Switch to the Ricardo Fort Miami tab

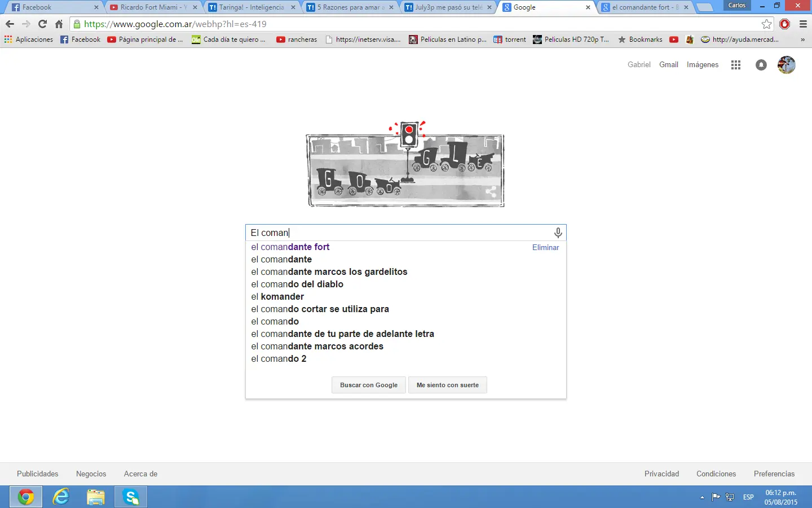(153, 7)
